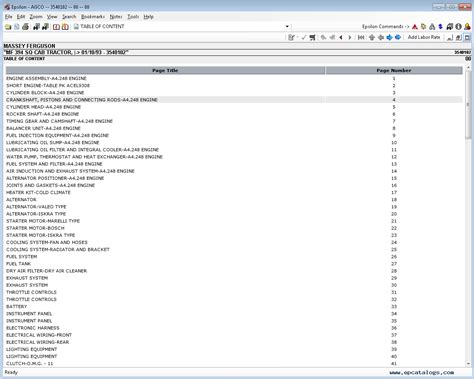
Task: Click the red-bordered page icon
Action: (56, 27)
